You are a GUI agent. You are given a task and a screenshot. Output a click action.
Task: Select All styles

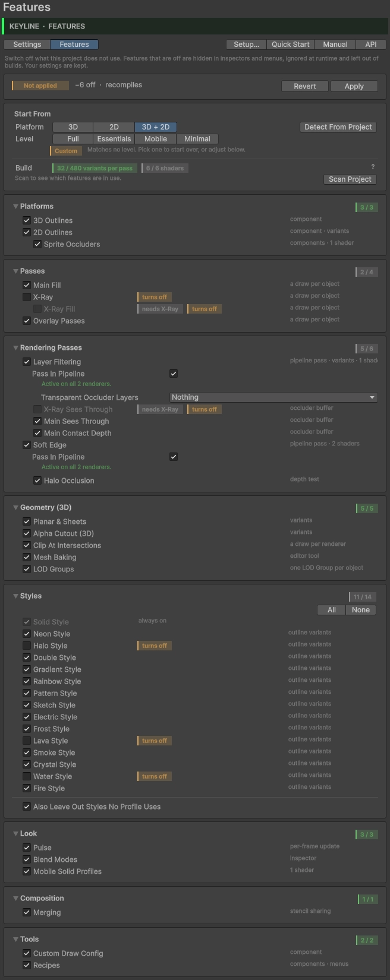tap(332, 610)
